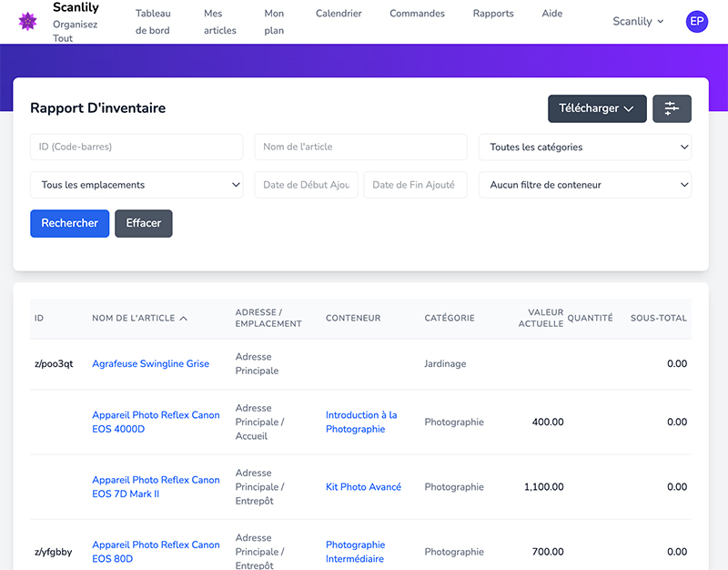Click the Rechercher button
Viewport: 728px width, 570px height.
click(70, 223)
